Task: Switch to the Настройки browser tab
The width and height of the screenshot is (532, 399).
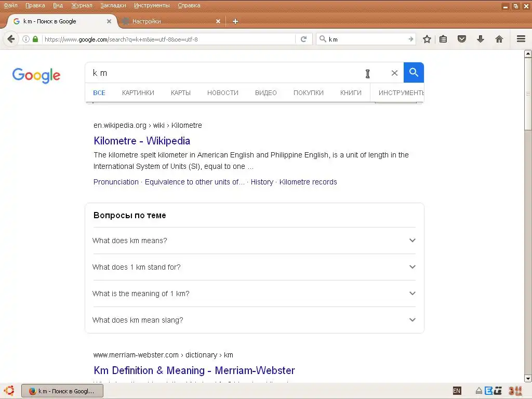Action: [170, 21]
